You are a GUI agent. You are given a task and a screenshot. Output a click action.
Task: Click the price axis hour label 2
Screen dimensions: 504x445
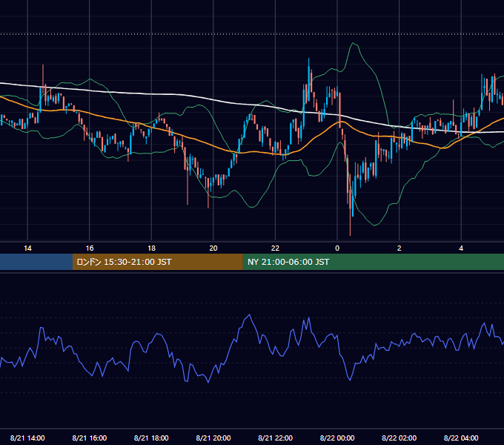click(399, 248)
